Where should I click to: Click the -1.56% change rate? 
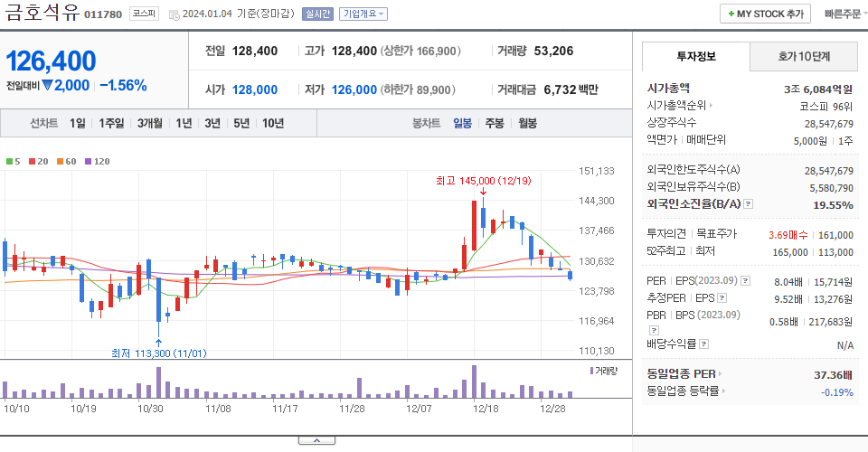click(x=123, y=85)
